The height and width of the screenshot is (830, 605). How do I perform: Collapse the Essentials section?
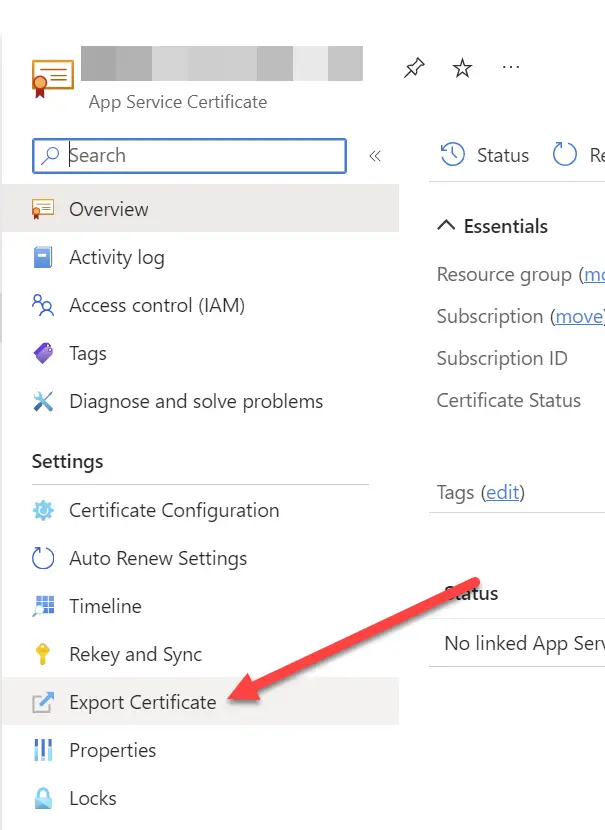tap(446, 226)
